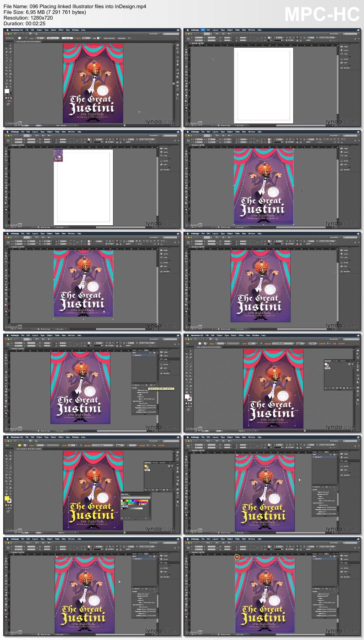
Task: Select Direct Selection tool in blank-page InDesign frame
Action: pyautogui.click(x=186, y=49)
